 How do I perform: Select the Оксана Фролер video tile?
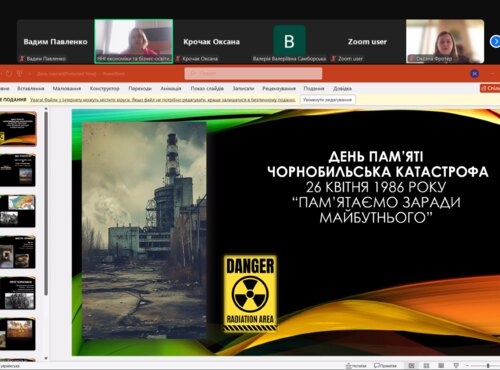pos(445,41)
